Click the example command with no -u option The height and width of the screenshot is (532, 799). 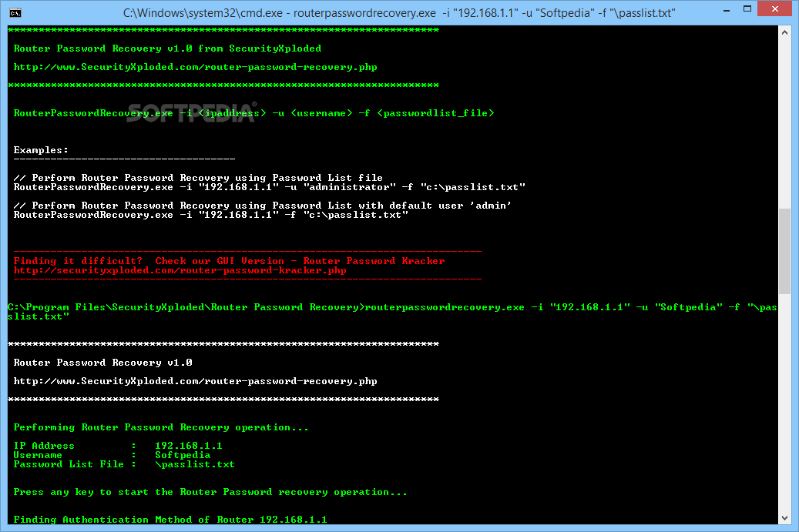(210, 215)
